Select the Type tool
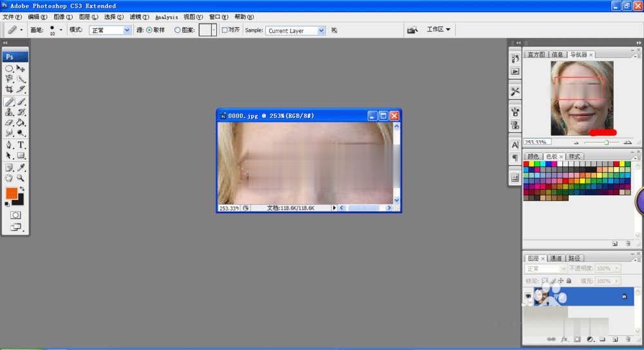Screen dimensions: 644x350 pyautogui.click(x=21, y=145)
